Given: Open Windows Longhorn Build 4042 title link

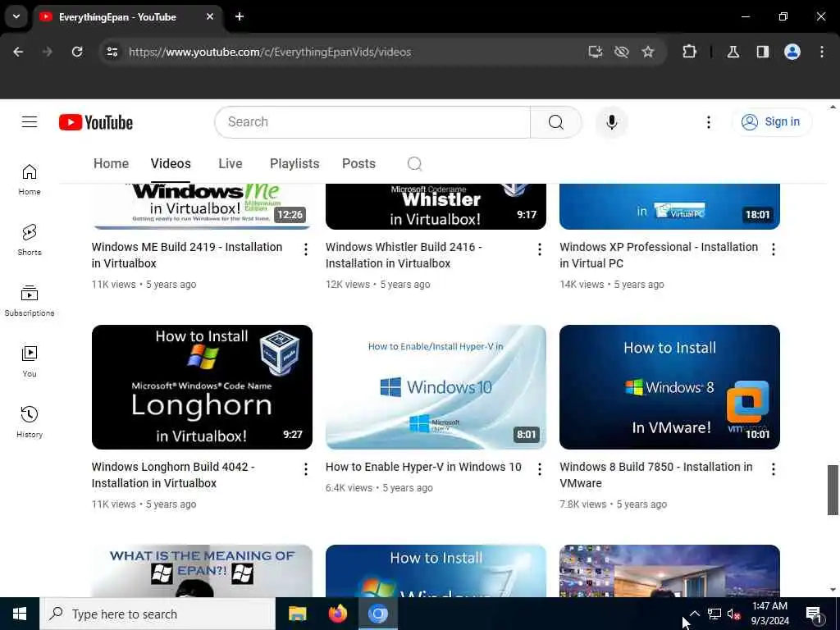Looking at the screenshot, I should pyautogui.click(x=173, y=475).
